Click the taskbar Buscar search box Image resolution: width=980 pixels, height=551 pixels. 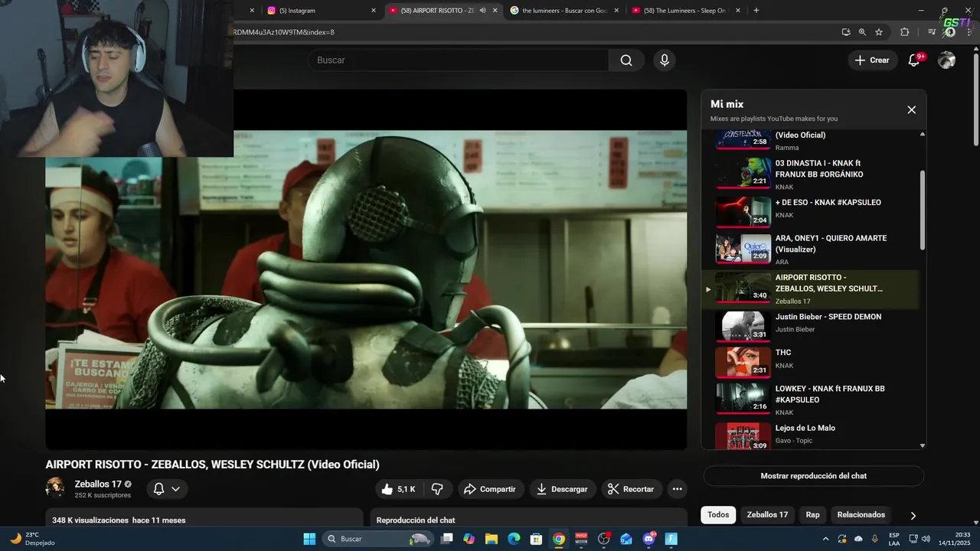[377, 539]
